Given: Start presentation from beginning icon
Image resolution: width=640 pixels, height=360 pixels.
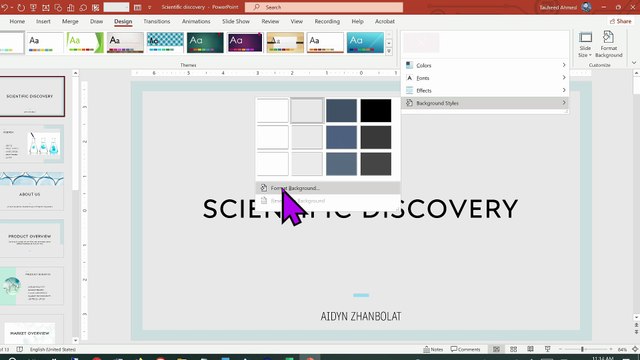Looking at the screenshot, I should coord(33,7).
